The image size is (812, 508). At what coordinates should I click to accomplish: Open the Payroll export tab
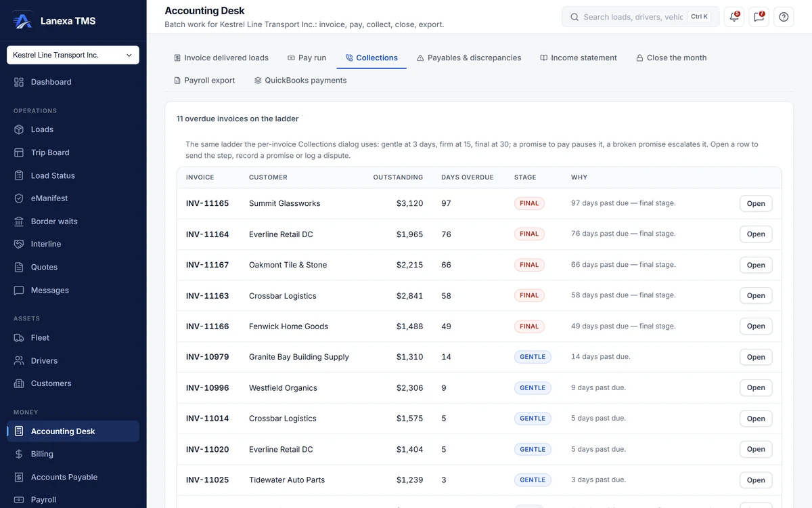tap(204, 80)
